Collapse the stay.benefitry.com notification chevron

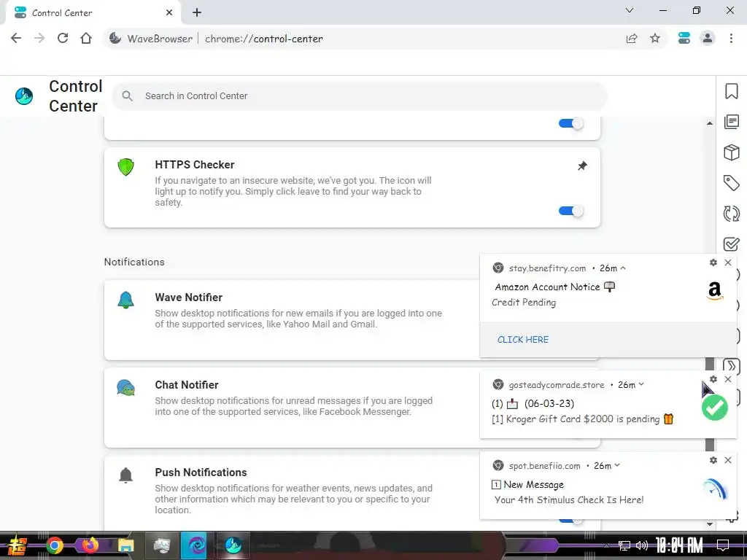point(623,268)
